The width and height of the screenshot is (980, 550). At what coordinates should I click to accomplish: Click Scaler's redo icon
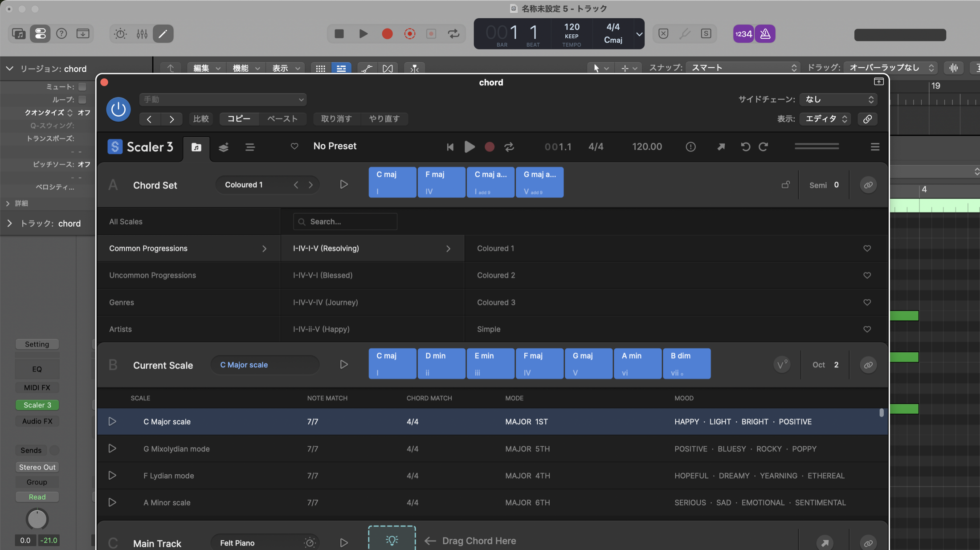tap(763, 147)
